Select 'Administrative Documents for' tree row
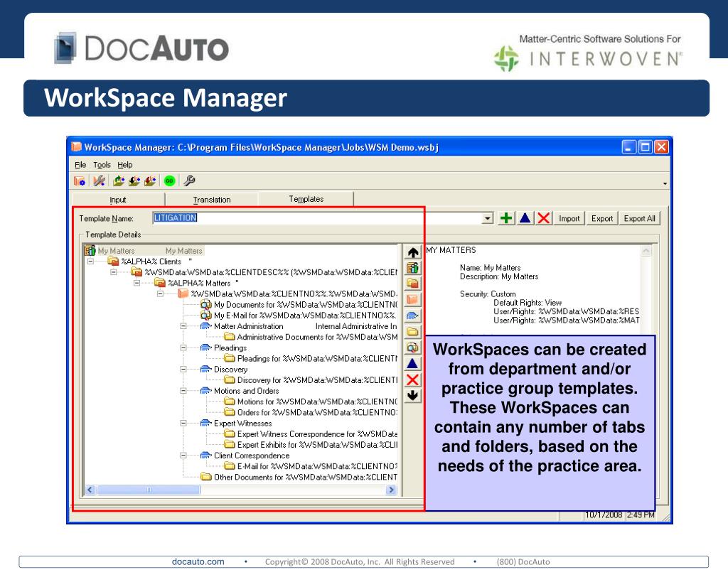 311,337
